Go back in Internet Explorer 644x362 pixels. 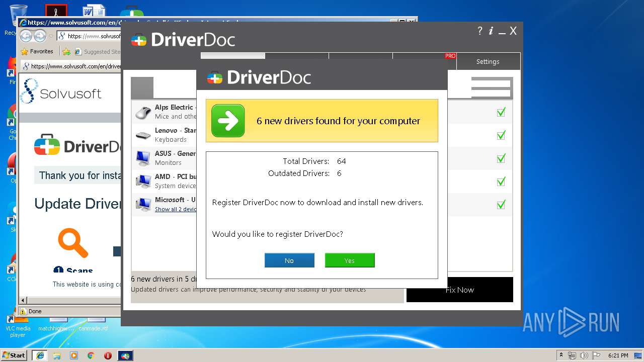coord(26,36)
